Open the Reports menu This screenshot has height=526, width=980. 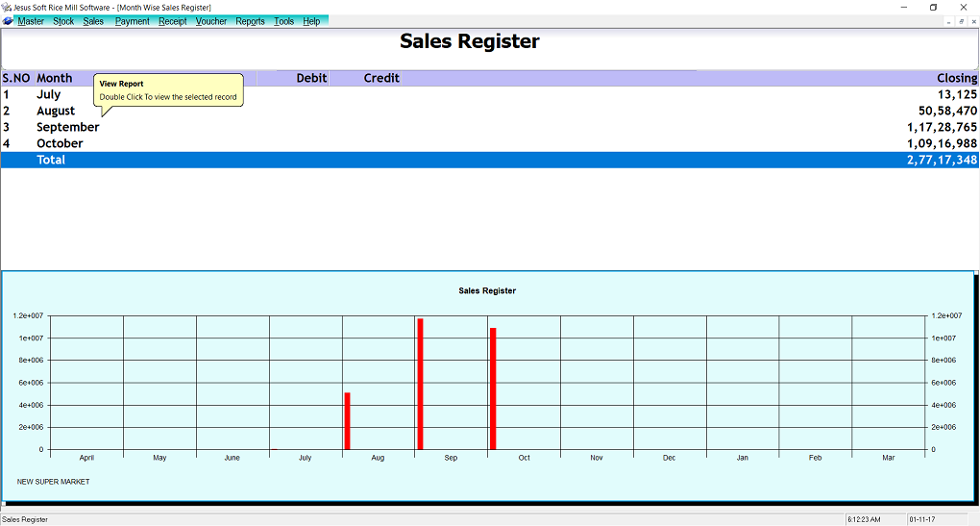pos(250,21)
